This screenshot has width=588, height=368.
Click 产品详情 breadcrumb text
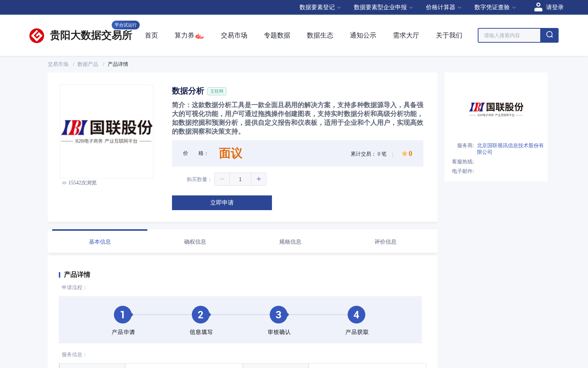click(118, 64)
